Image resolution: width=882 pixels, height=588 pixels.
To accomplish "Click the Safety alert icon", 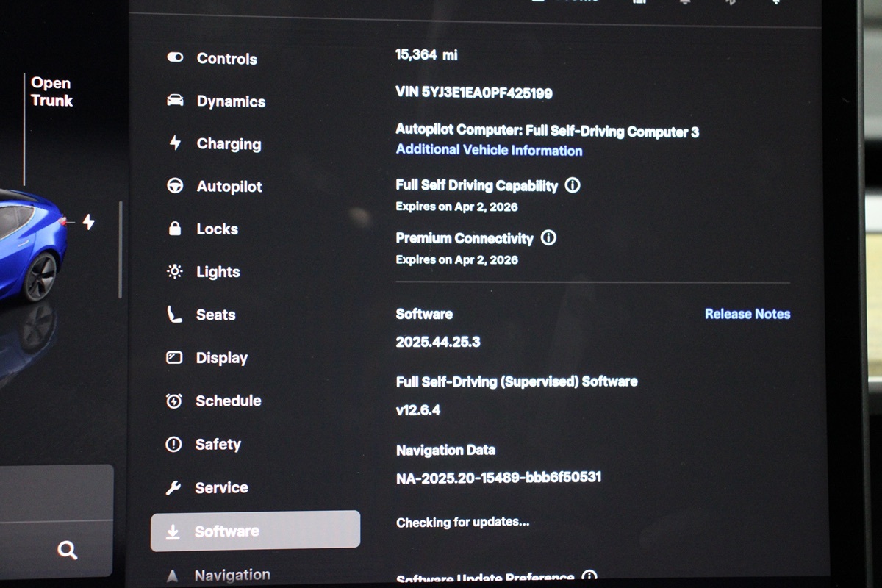I will [174, 444].
